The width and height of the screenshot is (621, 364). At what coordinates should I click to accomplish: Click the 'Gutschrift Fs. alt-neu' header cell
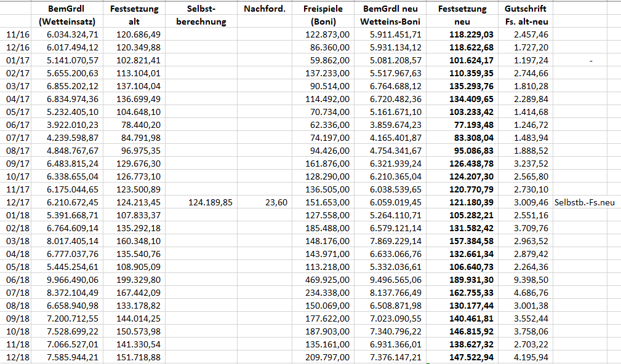[524, 15]
